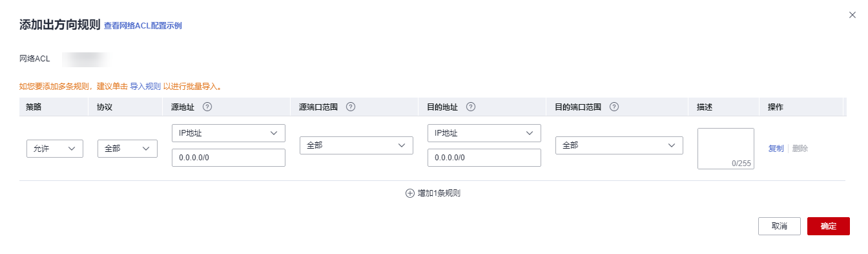Click the destination address 0.0.0.0/0 input field

(x=484, y=158)
